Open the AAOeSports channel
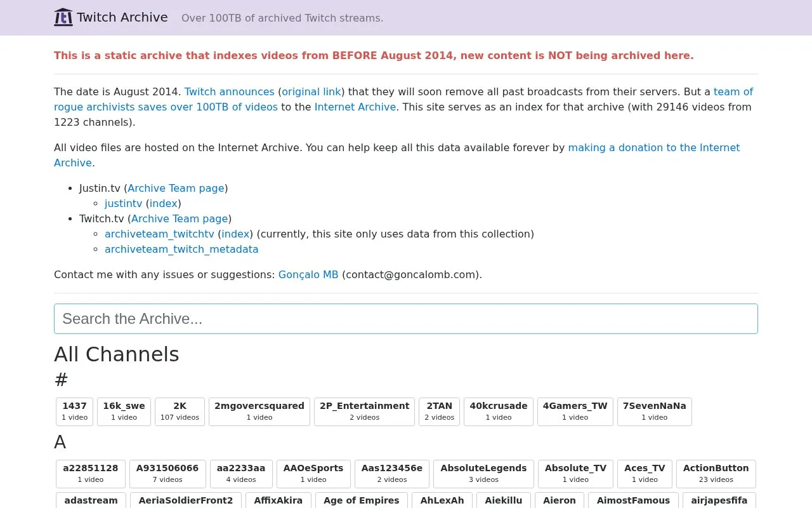The width and height of the screenshot is (812, 508). (313, 474)
